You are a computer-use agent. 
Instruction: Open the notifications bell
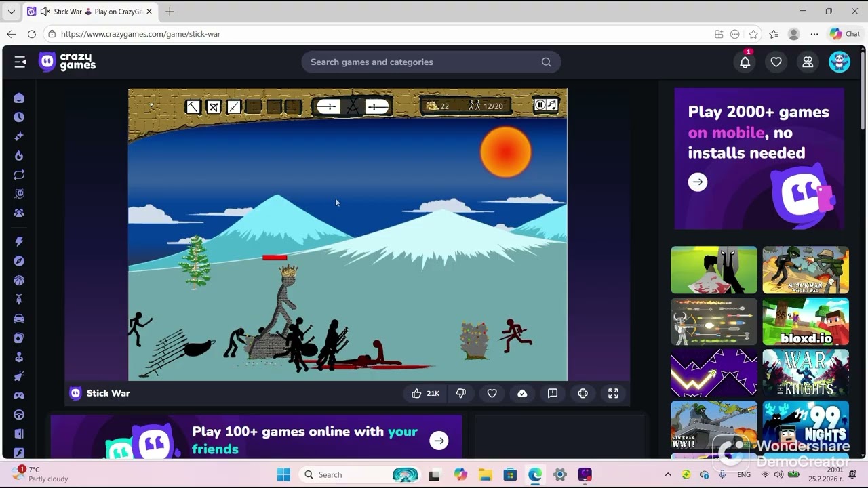[x=745, y=62]
